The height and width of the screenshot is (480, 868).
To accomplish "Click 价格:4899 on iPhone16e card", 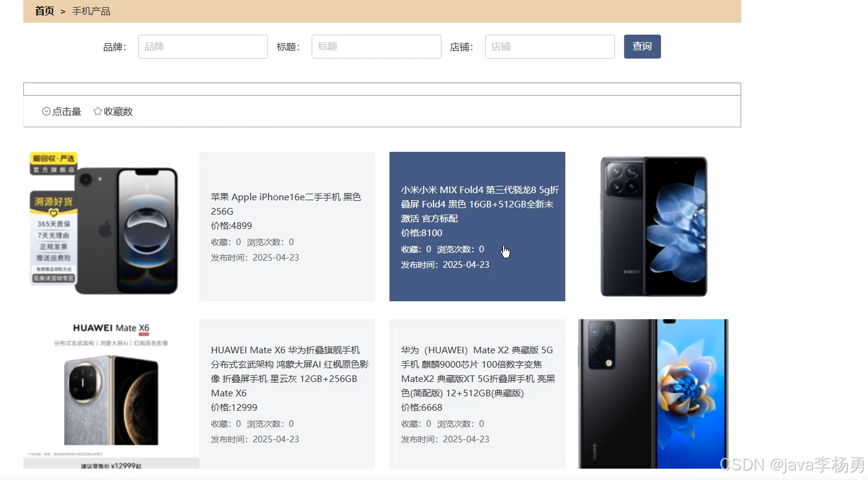I will (232, 226).
